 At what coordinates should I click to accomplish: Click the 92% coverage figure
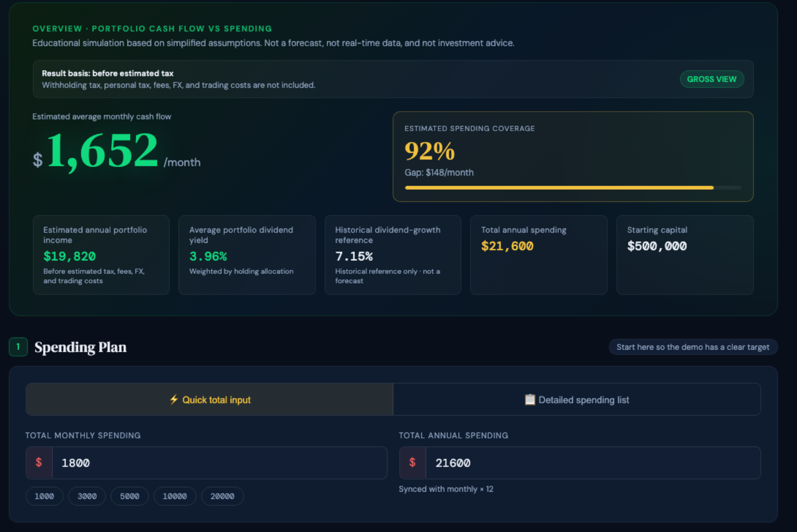click(430, 151)
